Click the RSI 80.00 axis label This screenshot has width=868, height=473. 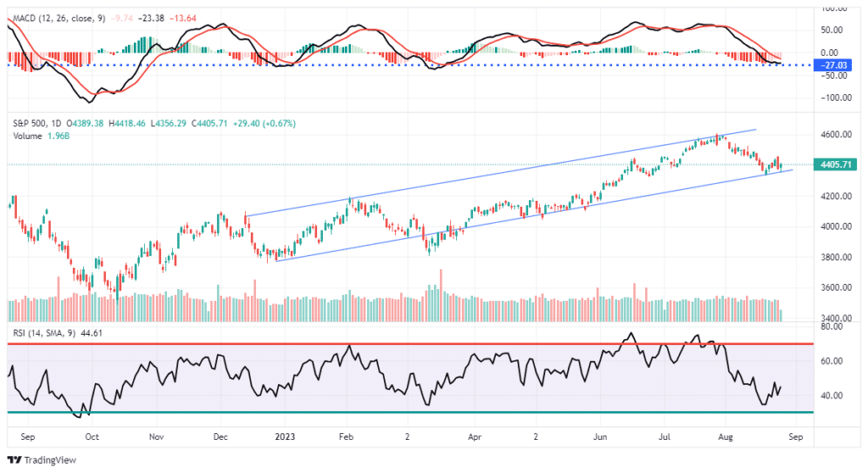pyautogui.click(x=832, y=327)
